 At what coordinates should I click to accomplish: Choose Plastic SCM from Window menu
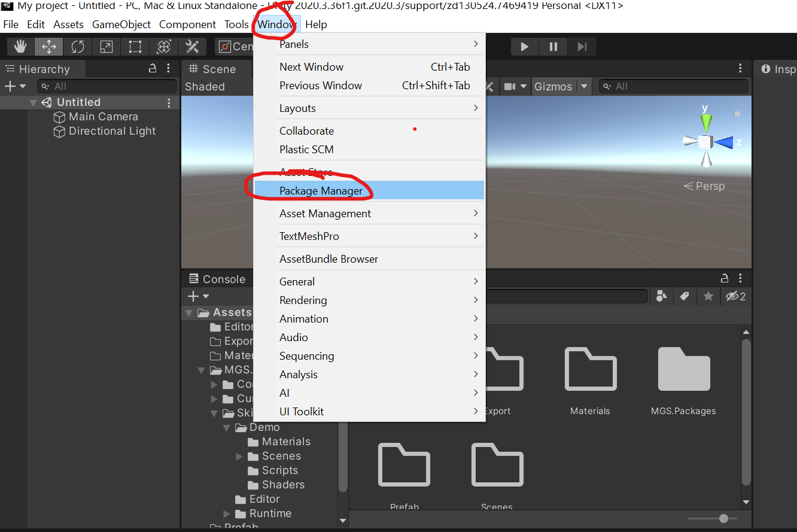(x=369, y=150)
